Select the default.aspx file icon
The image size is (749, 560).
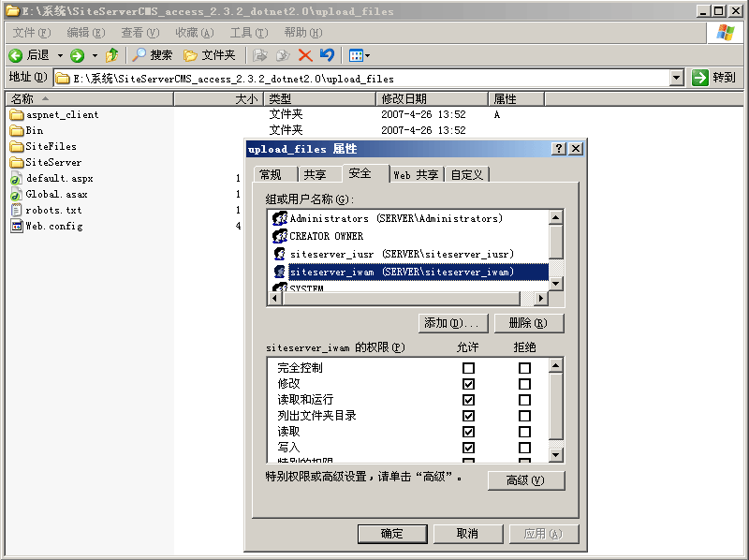(16, 178)
